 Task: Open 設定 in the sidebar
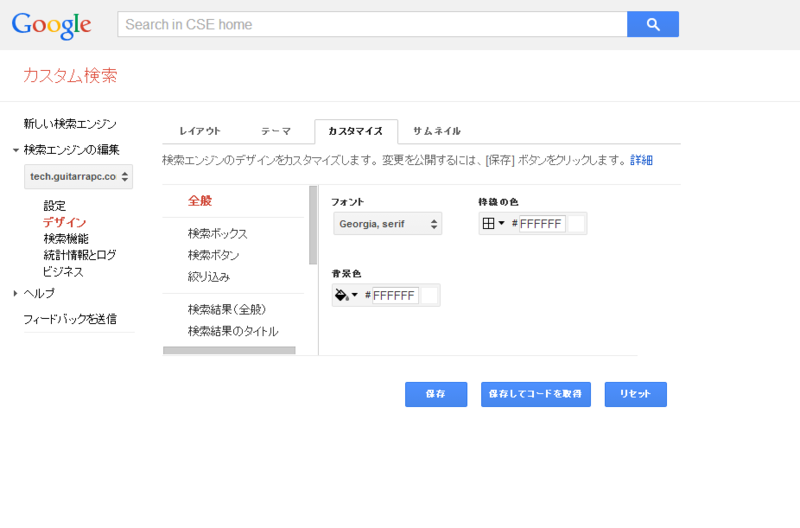click(x=55, y=206)
